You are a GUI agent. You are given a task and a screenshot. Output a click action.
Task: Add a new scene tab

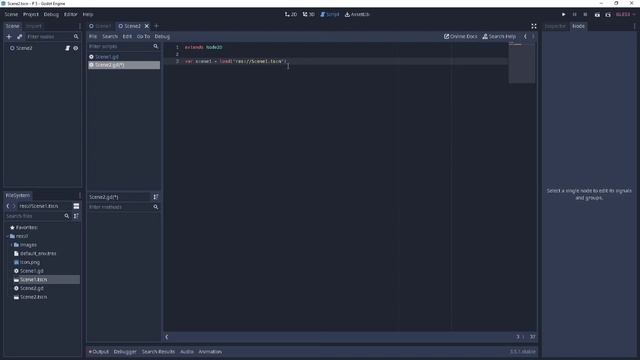tap(156, 26)
